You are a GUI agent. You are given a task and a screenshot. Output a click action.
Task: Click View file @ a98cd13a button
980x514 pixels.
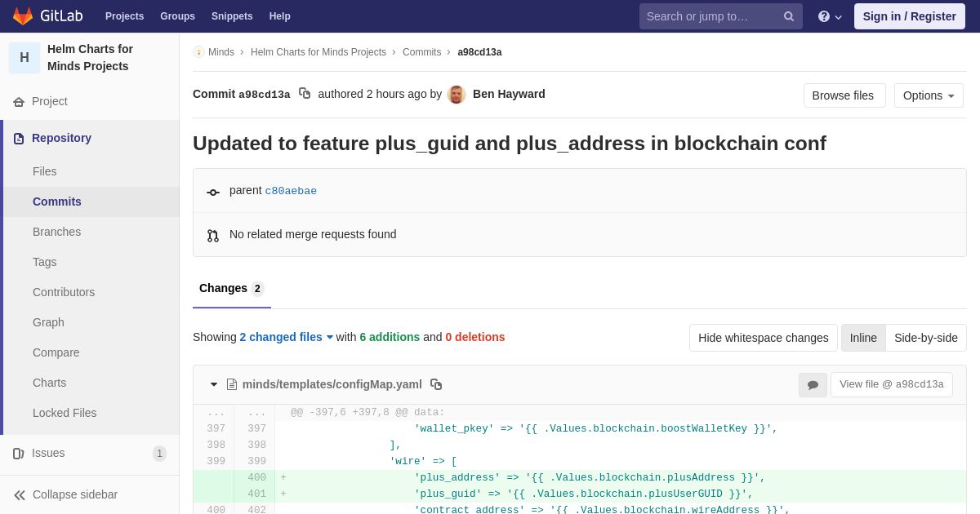[892, 385]
